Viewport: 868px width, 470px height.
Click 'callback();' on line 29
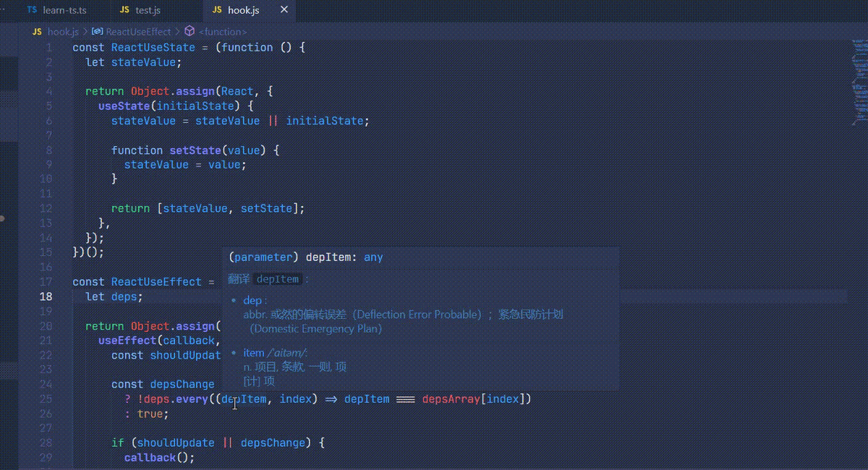160,458
